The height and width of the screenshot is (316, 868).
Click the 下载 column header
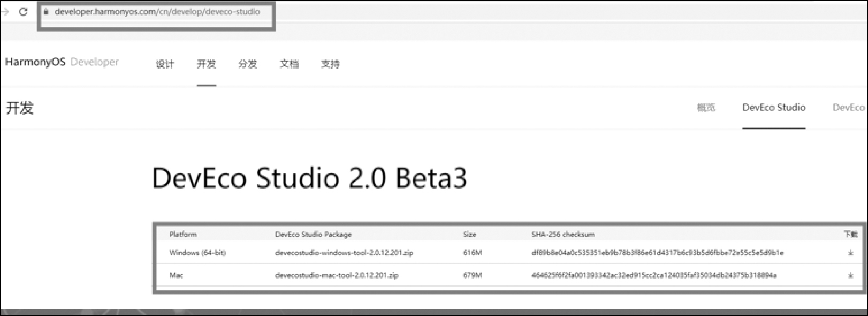(x=850, y=235)
